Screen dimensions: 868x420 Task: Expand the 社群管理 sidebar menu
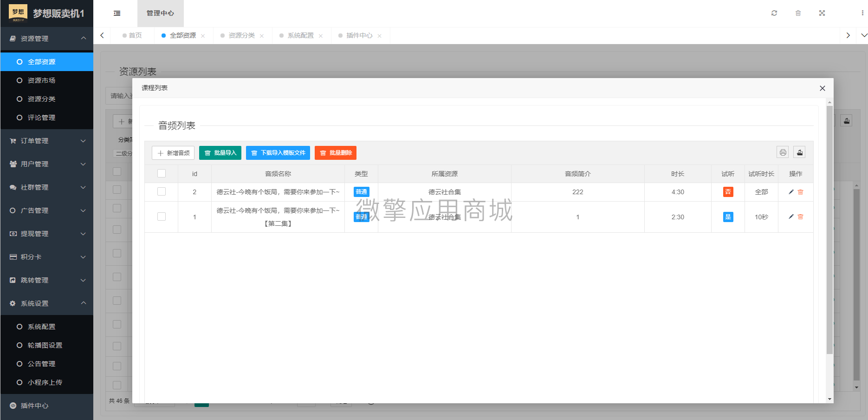46,187
